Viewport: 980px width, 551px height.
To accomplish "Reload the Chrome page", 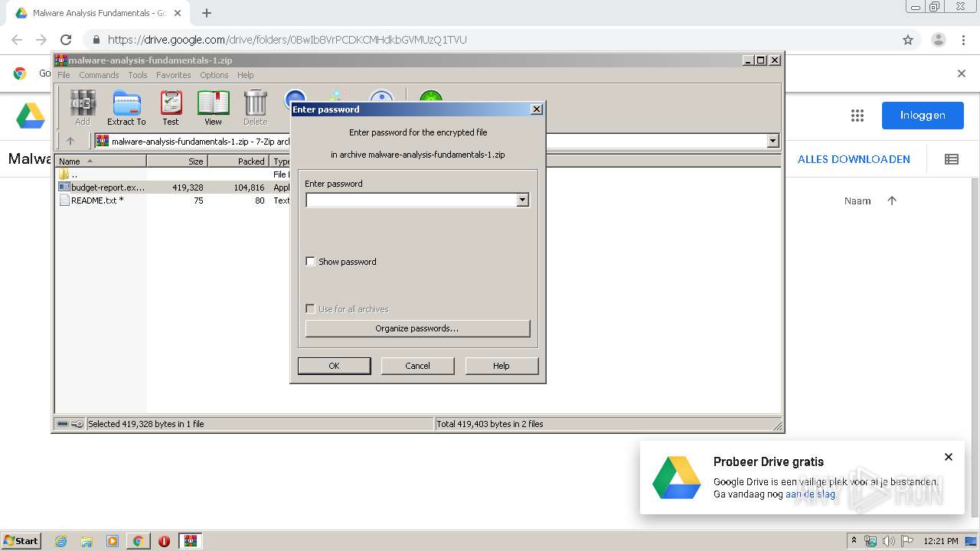I will tap(66, 40).
